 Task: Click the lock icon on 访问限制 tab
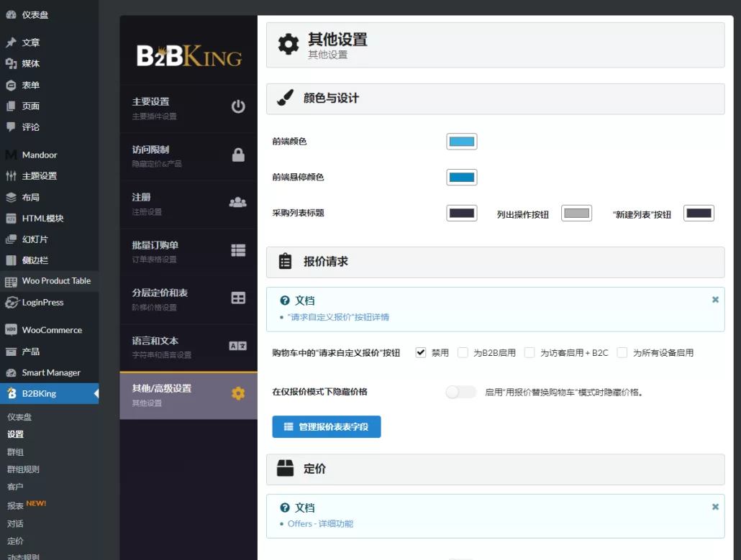pos(238,155)
